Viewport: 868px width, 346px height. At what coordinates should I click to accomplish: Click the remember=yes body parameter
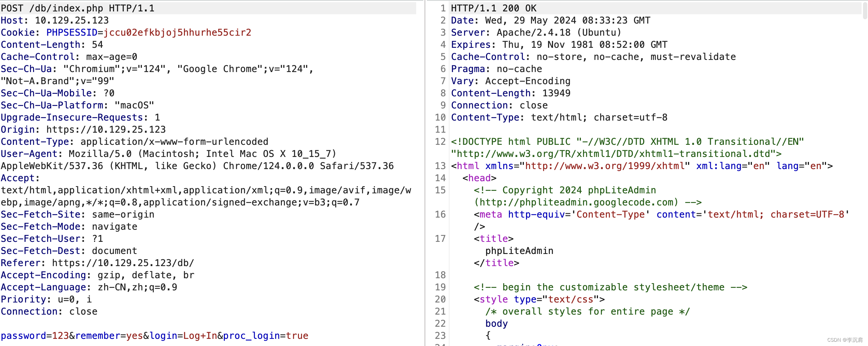[x=109, y=336]
